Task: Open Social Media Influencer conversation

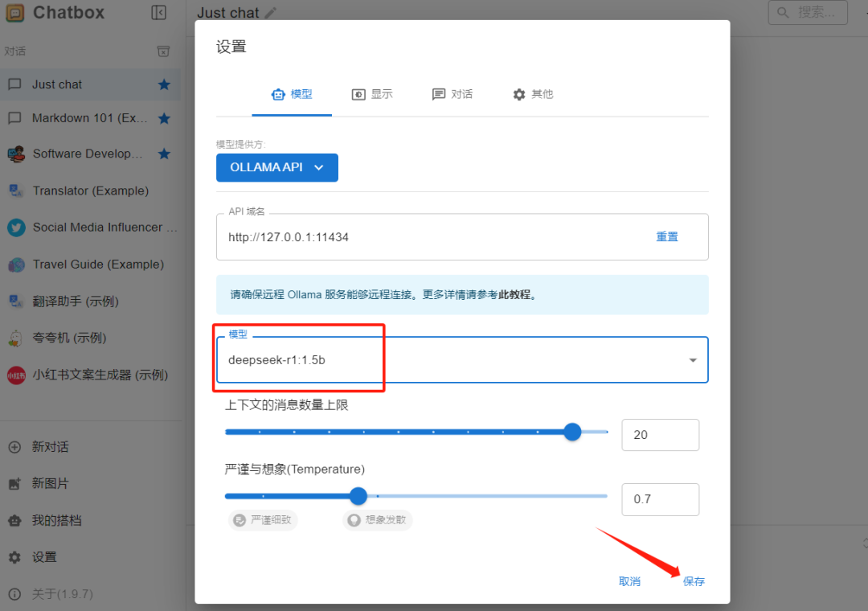Action: (x=90, y=228)
